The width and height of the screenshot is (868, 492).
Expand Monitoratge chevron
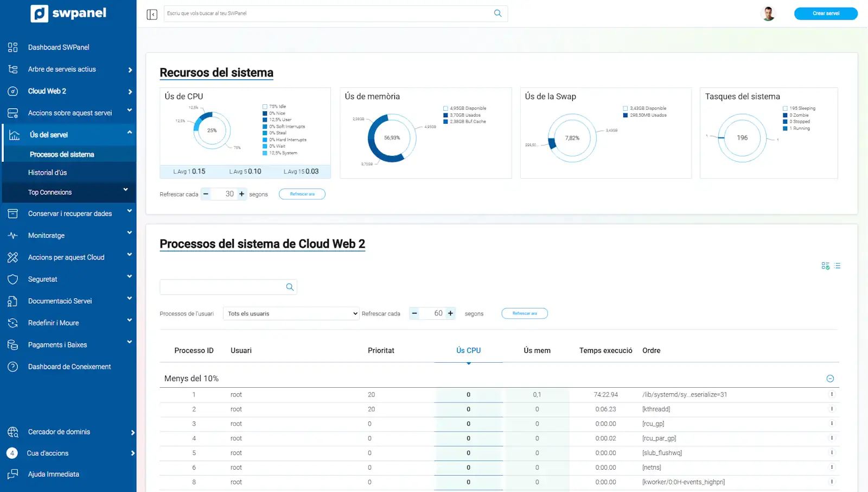tap(130, 233)
